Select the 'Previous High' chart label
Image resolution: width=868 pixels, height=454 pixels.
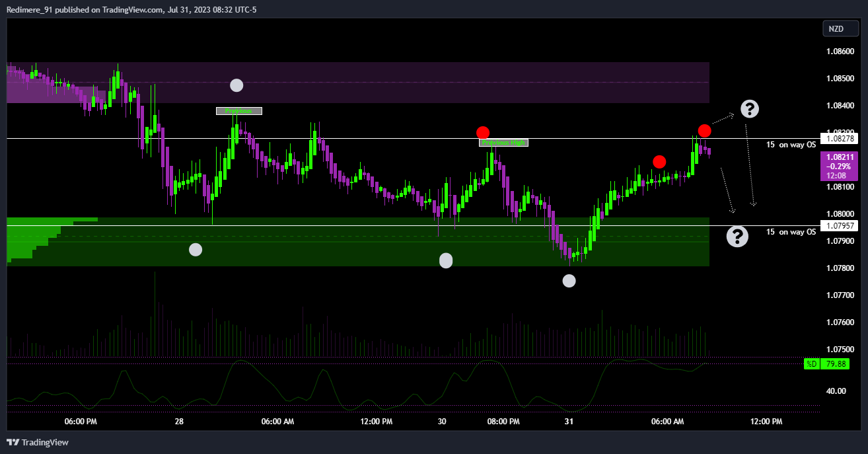(504, 143)
